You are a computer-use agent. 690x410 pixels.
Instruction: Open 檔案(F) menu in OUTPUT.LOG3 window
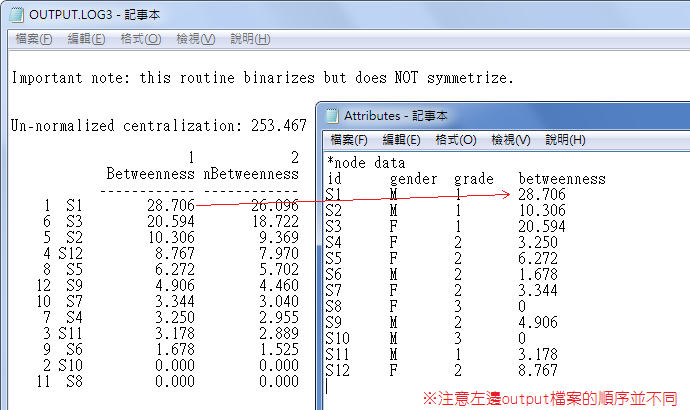pyautogui.click(x=34, y=39)
